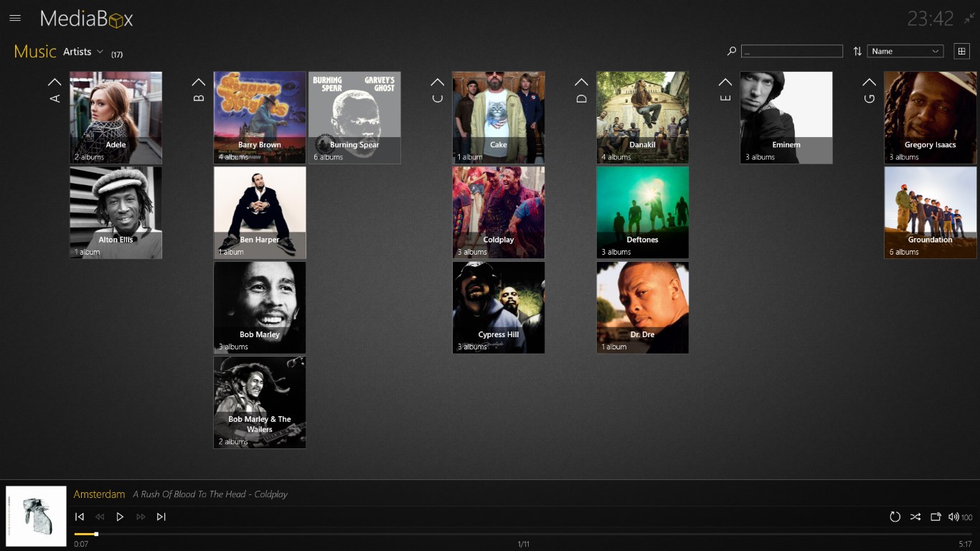
Task: Fast forward the current track
Action: 141,517
